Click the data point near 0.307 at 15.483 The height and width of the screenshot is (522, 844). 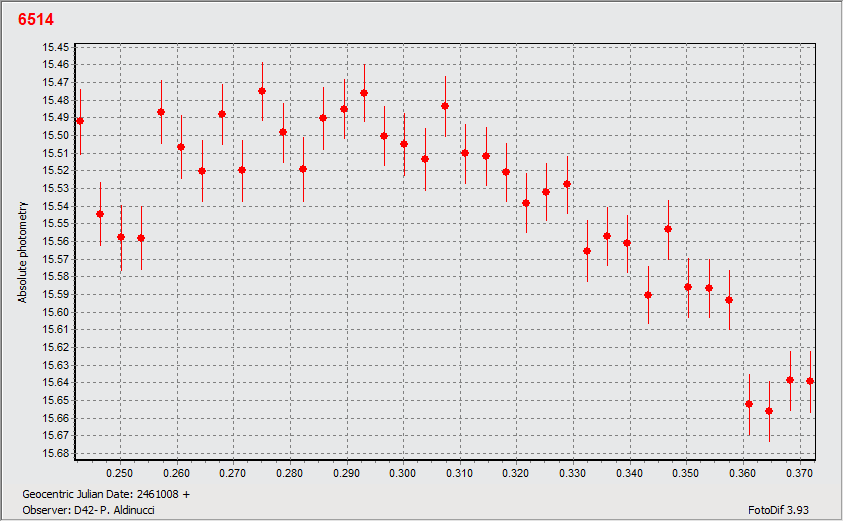(x=445, y=106)
